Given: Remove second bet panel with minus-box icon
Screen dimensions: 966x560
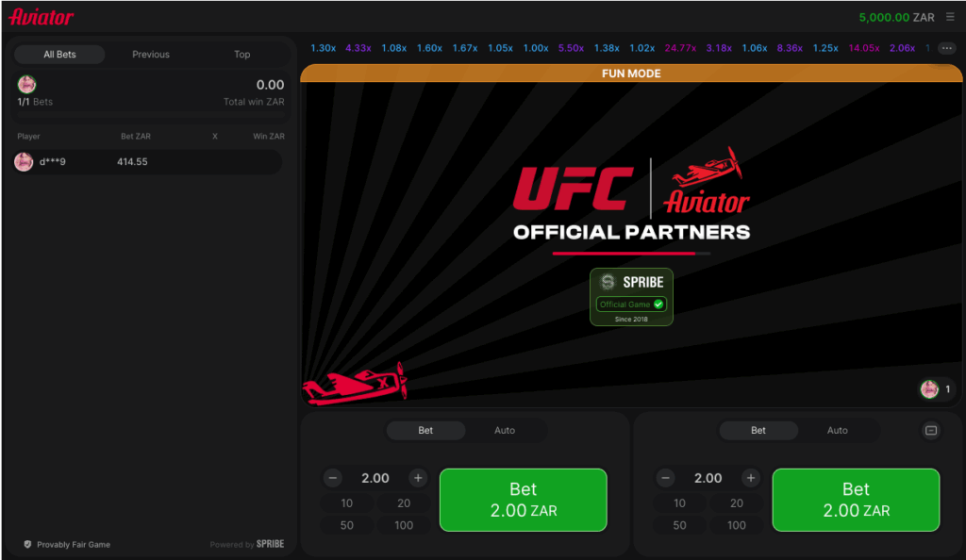Looking at the screenshot, I should point(931,430).
